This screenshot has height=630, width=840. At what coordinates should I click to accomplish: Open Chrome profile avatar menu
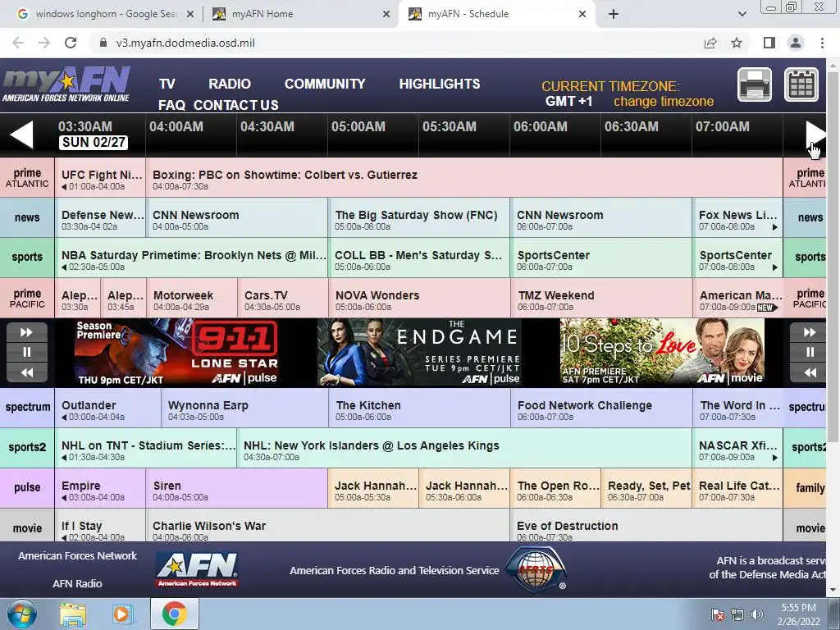(796, 43)
